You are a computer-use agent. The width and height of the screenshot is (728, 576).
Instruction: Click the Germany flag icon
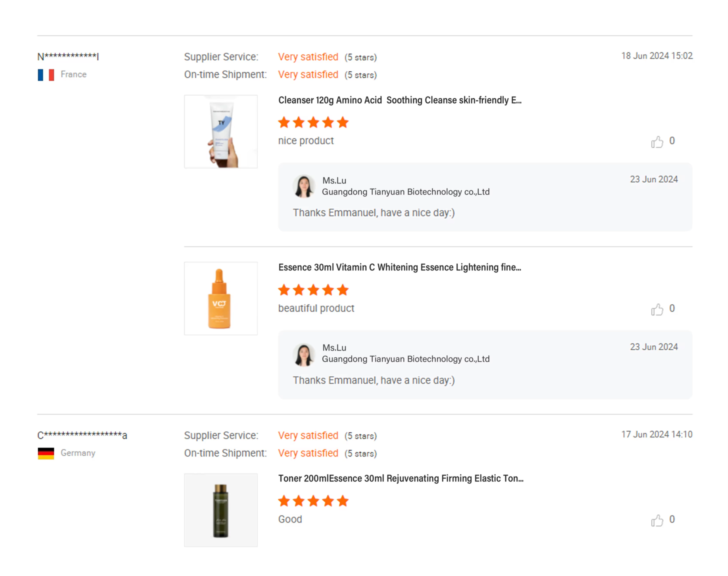click(46, 453)
